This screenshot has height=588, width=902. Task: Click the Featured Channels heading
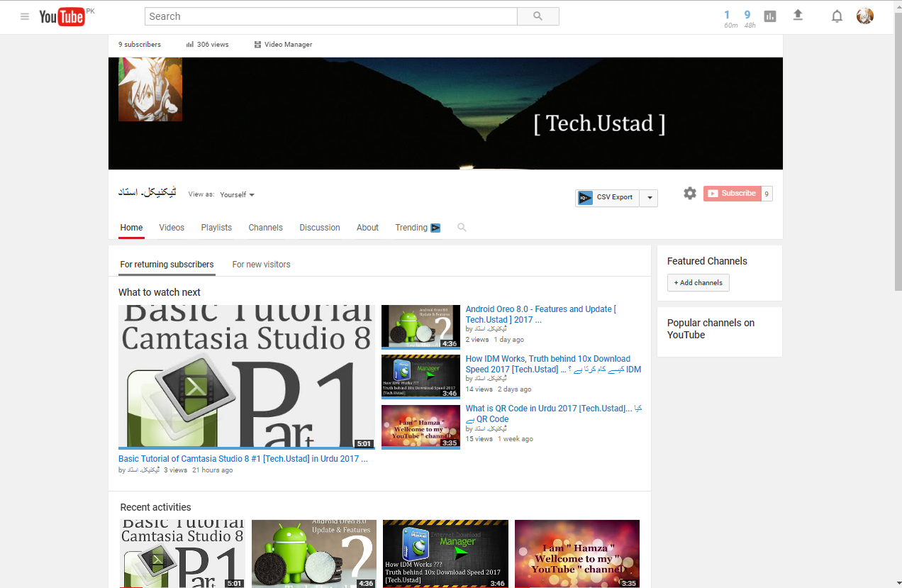[707, 261]
